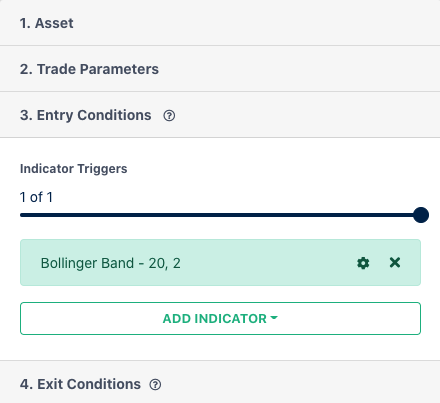Click the middle of the triggers slider track

click(220, 215)
